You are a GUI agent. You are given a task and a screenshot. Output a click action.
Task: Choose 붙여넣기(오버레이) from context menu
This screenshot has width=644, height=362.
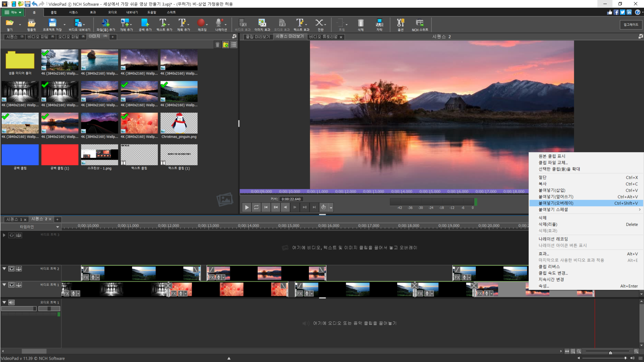coord(556,203)
